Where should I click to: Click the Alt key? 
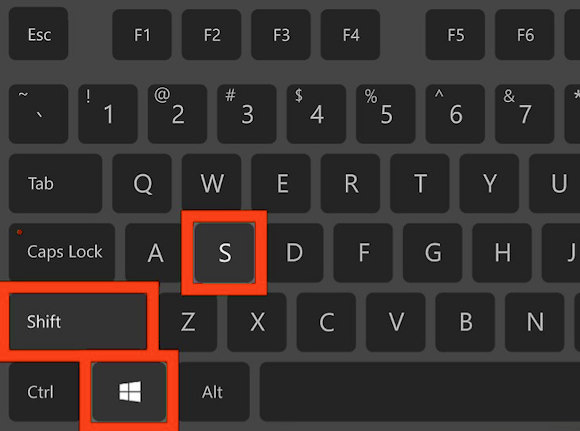point(214,392)
